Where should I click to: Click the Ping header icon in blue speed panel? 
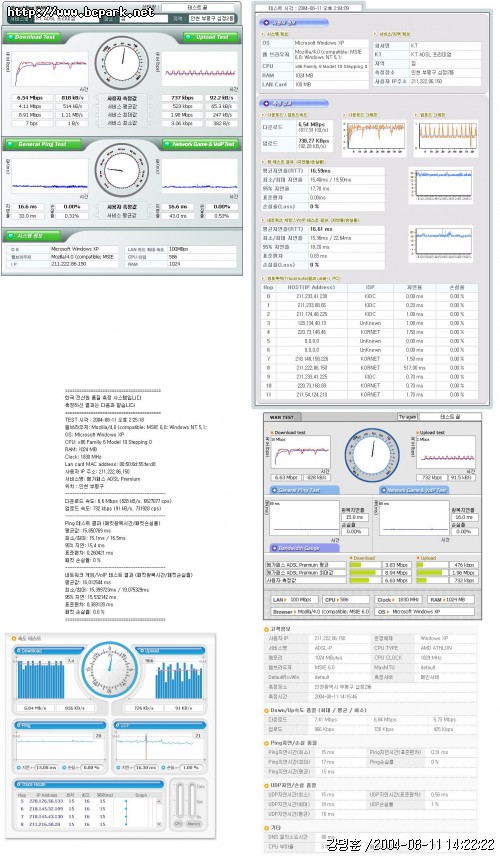pyautogui.click(x=19, y=725)
